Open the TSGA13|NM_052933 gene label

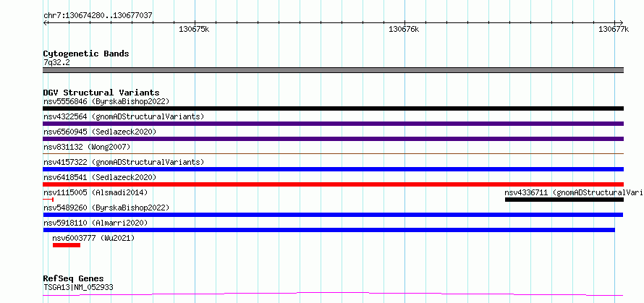pyautogui.click(x=78, y=287)
